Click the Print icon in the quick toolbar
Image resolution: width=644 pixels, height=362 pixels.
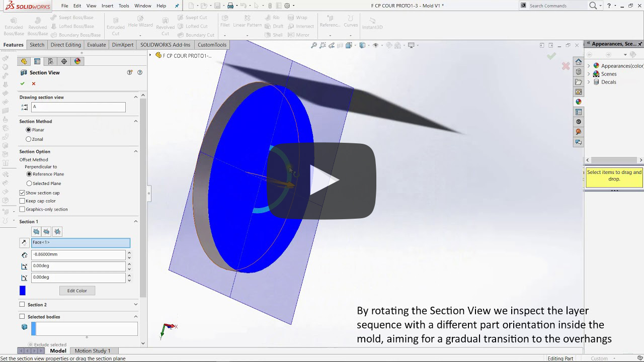[230, 6]
